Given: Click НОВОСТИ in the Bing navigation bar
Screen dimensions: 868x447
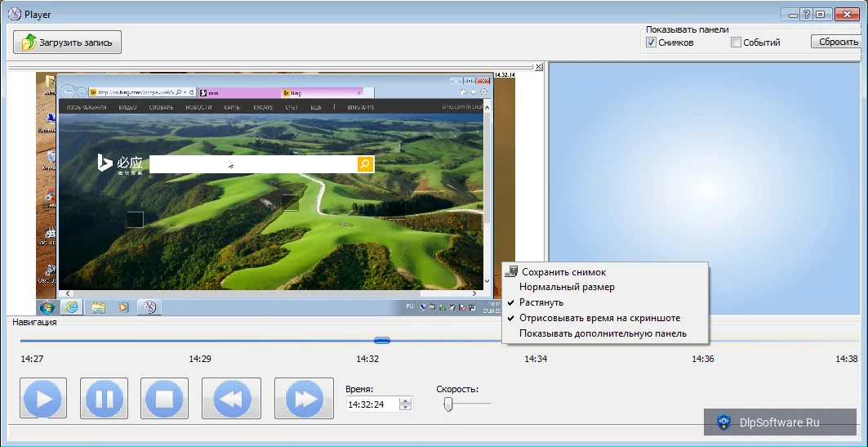Looking at the screenshot, I should (198, 107).
